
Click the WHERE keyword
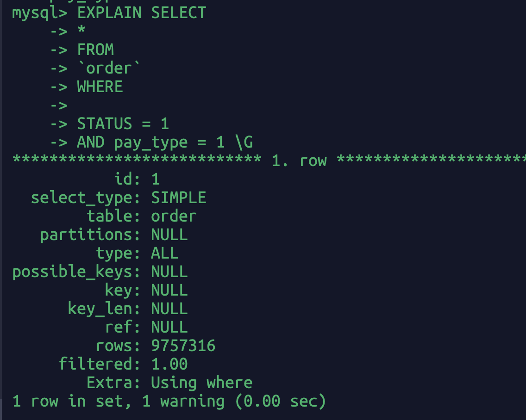tap(100, 86)
